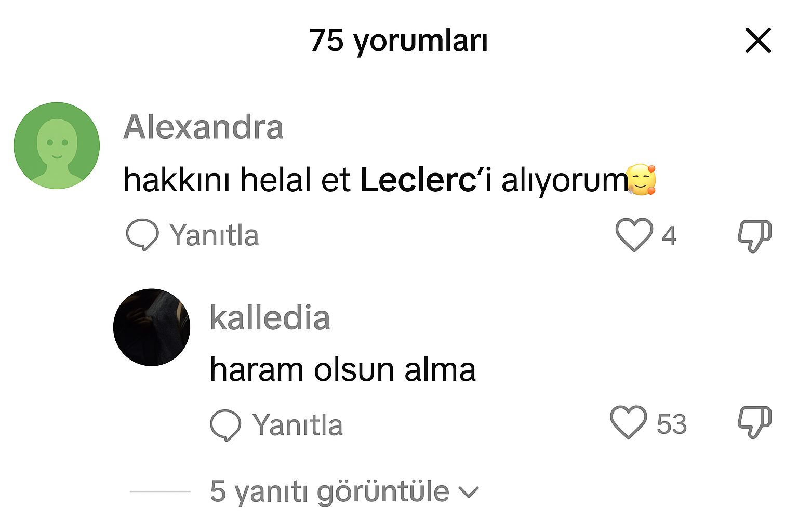Click the like count 53
Screen dimensions: 798x532
[x=672, y=424]
